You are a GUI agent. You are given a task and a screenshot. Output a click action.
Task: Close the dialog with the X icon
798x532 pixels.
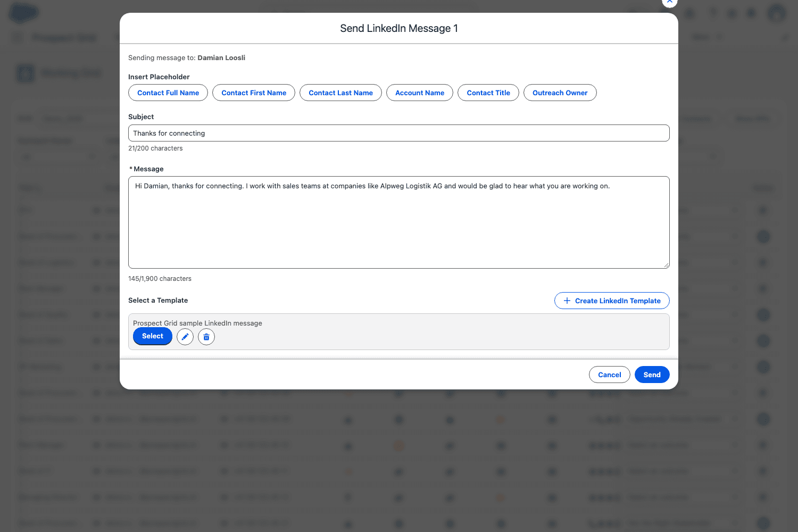pos(670,2)
